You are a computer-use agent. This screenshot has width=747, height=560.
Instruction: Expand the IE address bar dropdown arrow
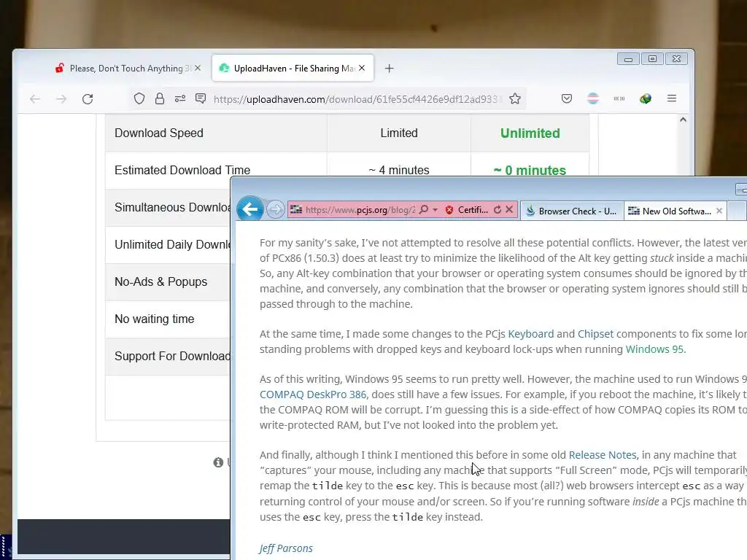point(435,210)
